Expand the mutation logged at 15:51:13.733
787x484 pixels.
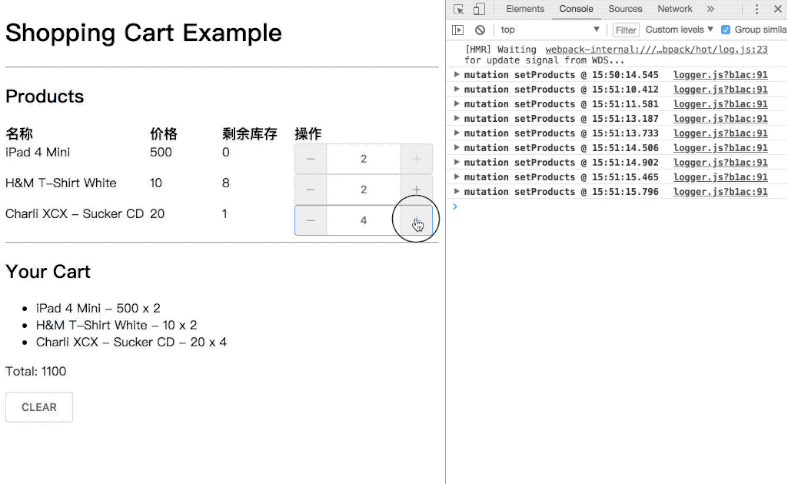(456, 133)
